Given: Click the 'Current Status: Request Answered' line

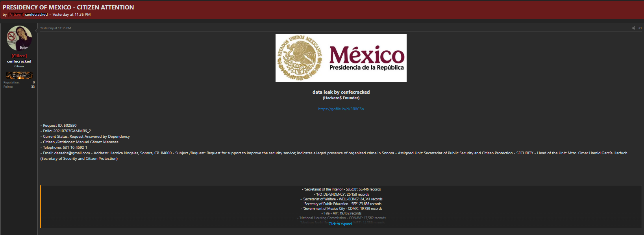Looking at the screenshot, I should coord(85,137).
